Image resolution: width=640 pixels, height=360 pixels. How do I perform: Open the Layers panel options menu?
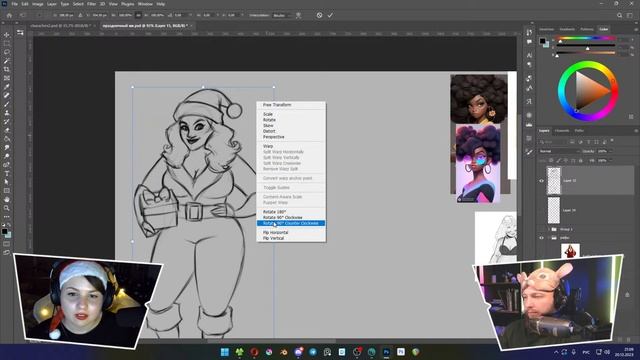(636, 131)
